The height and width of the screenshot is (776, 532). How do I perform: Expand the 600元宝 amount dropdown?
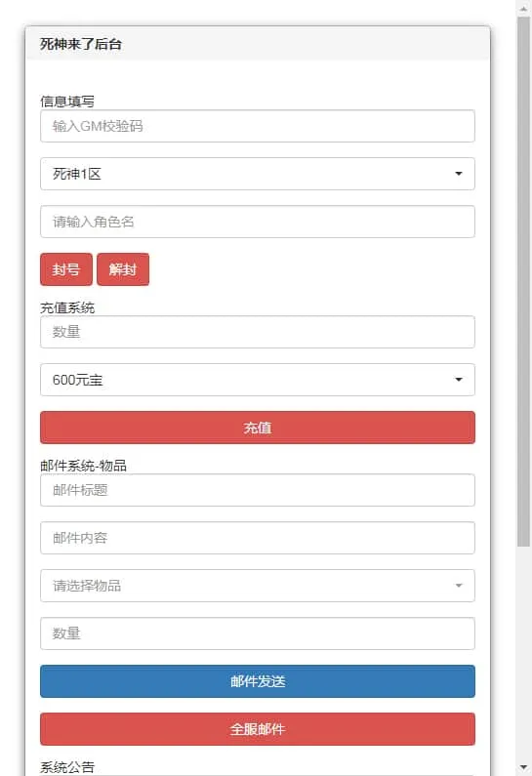pos(258,380)
